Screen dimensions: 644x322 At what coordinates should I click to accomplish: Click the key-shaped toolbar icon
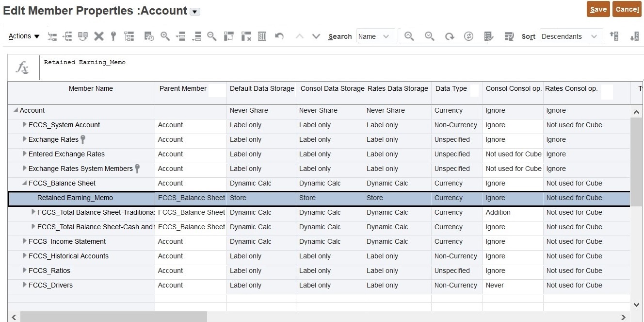pyautogui.click(x=113, y=36)
